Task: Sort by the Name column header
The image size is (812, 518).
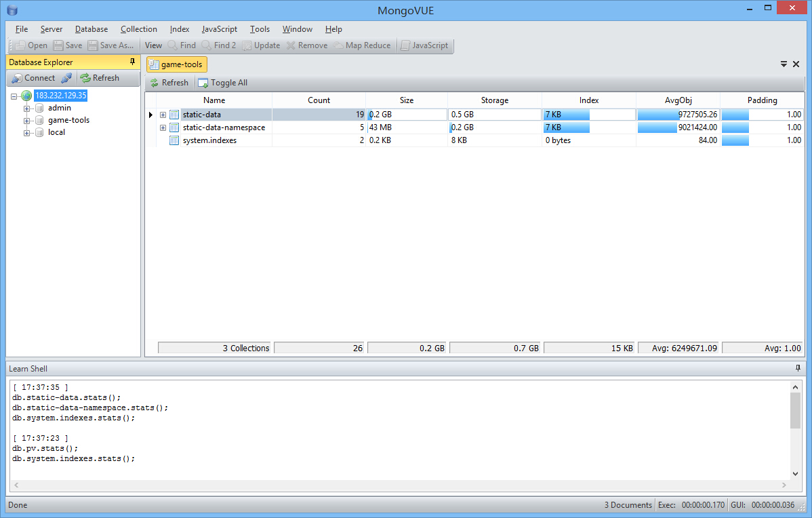Action: pyautogui.click(x=214, y=100)
